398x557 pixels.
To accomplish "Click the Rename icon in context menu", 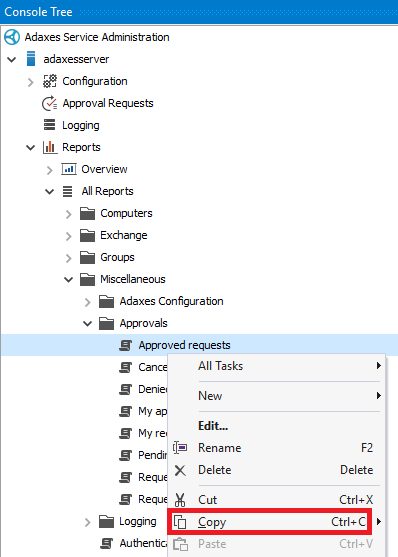I will pyautogui.click(x=180, y=448).
